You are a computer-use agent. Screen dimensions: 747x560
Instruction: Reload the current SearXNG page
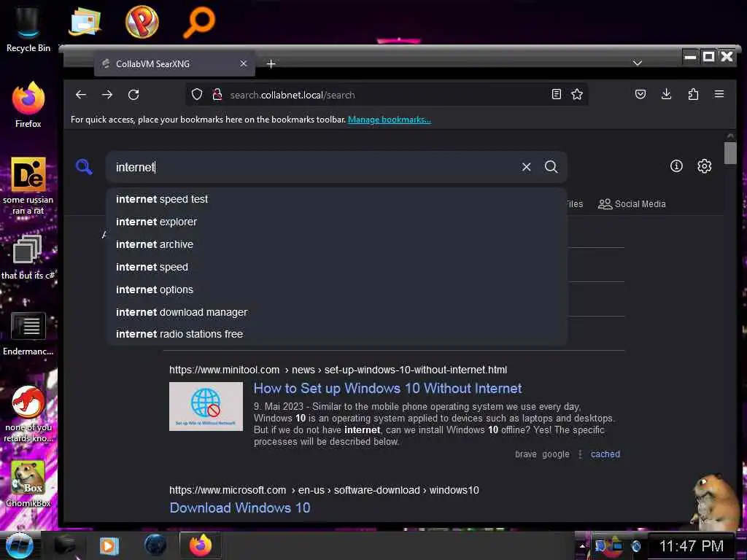134,95
